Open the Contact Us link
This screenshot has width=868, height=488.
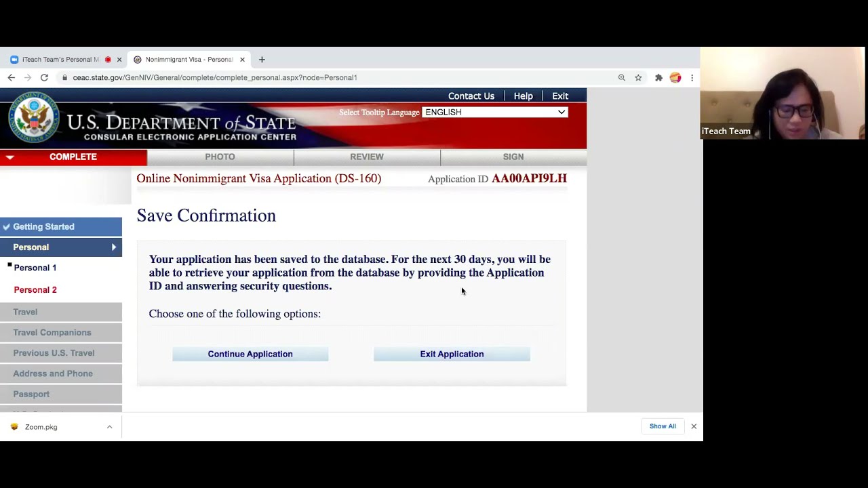click(471, 96)
